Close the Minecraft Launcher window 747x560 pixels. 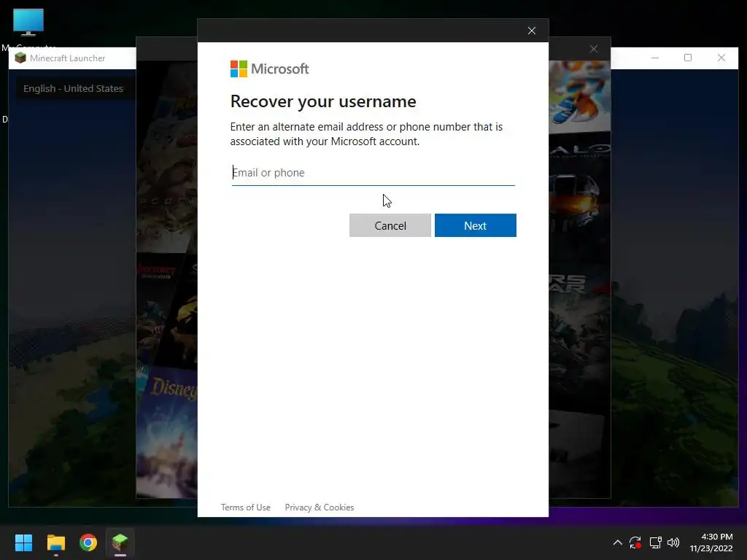click(x=721, y=58)
